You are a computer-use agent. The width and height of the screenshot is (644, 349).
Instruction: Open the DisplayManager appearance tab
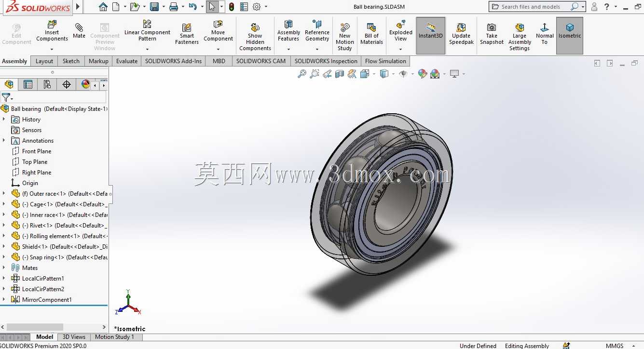(85, 84)
